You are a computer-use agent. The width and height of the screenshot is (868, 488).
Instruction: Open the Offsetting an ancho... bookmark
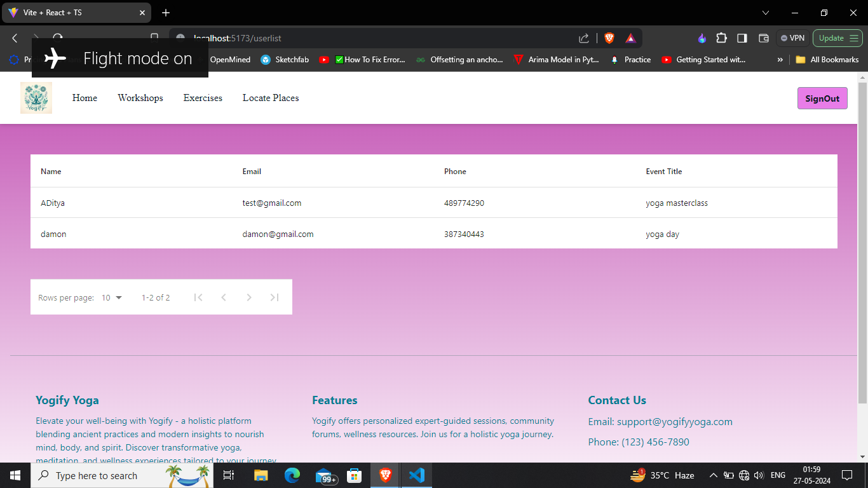coord(459,60)
